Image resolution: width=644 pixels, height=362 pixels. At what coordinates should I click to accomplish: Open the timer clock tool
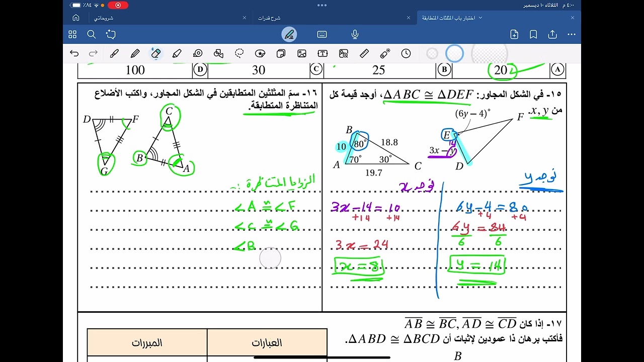pyautogui.click(x=406, y=53)
